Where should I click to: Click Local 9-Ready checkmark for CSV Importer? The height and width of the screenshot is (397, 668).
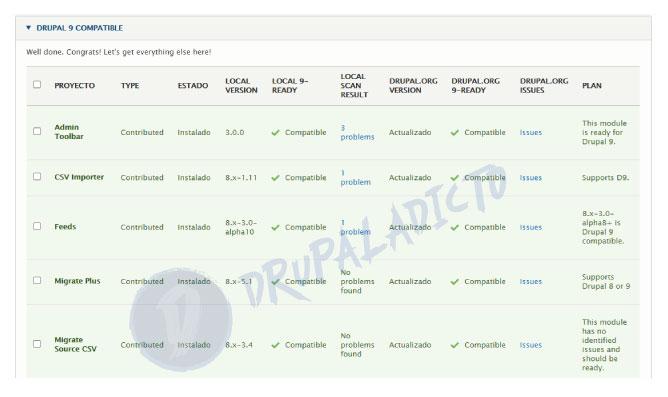pos(276,178)
